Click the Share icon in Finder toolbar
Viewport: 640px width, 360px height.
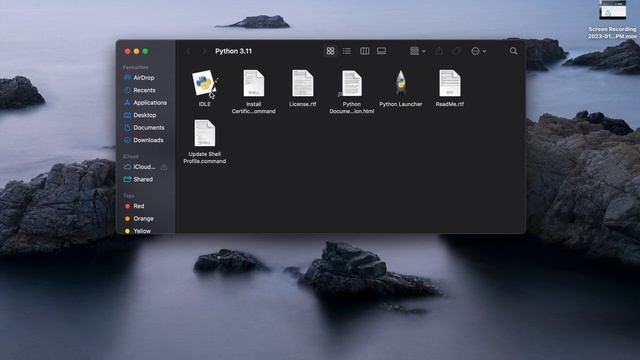pyautogui.click(x=439, y=51)
